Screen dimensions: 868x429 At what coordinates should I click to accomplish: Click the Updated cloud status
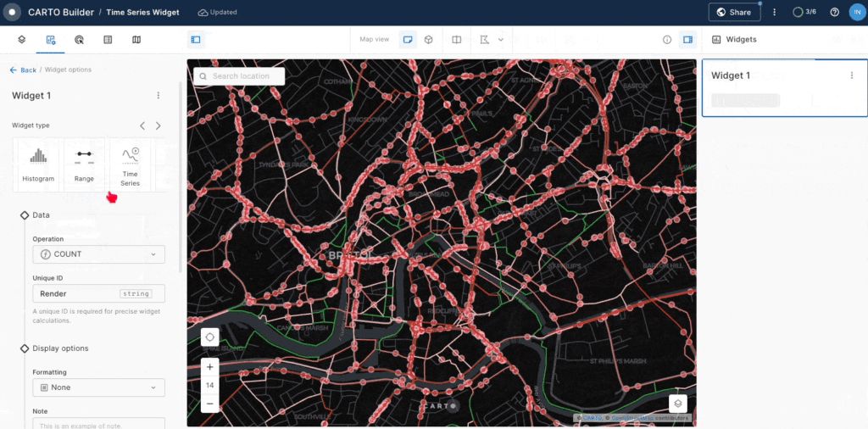coord(217,12)
